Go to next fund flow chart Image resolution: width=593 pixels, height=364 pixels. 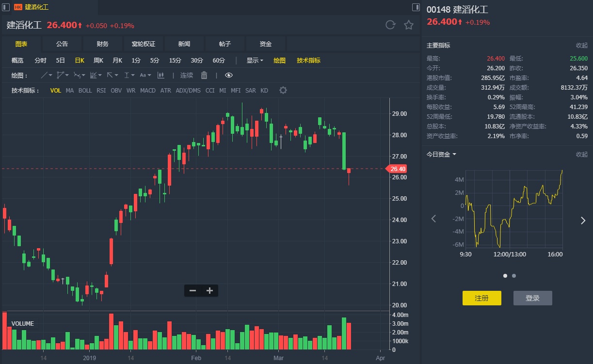point(583,221)
